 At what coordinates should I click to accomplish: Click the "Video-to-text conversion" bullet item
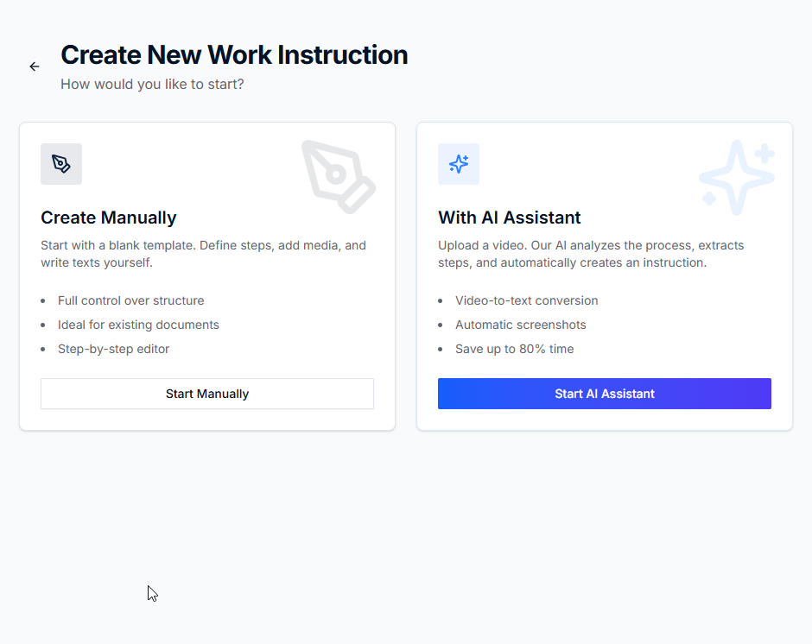[527, 300]
